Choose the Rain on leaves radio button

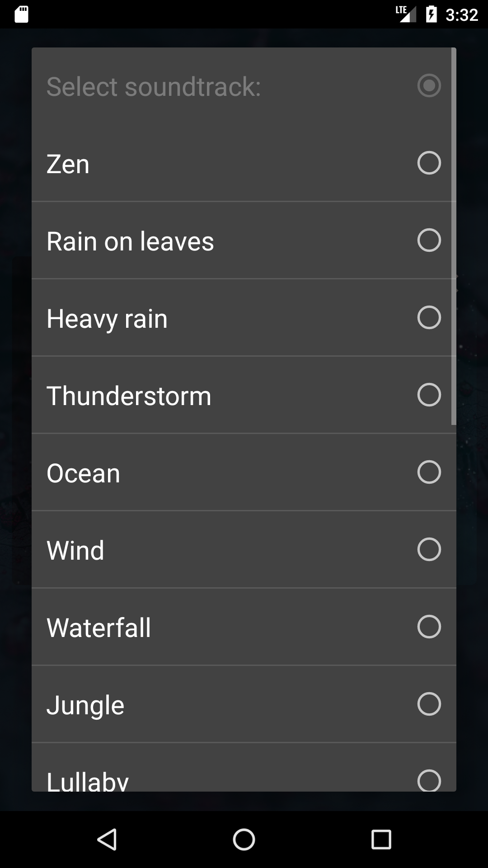(429, 240)
